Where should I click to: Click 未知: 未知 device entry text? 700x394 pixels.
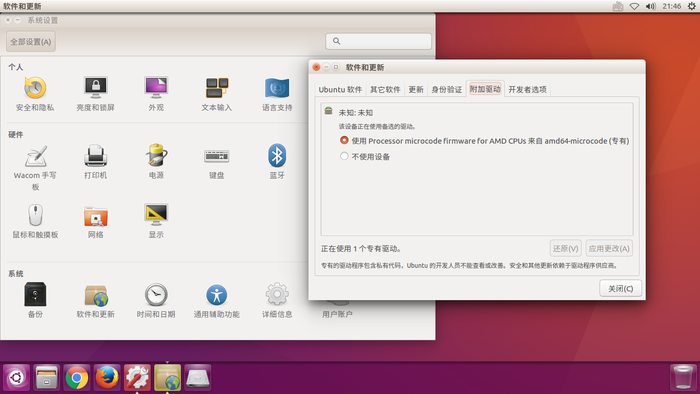(355, 113)
